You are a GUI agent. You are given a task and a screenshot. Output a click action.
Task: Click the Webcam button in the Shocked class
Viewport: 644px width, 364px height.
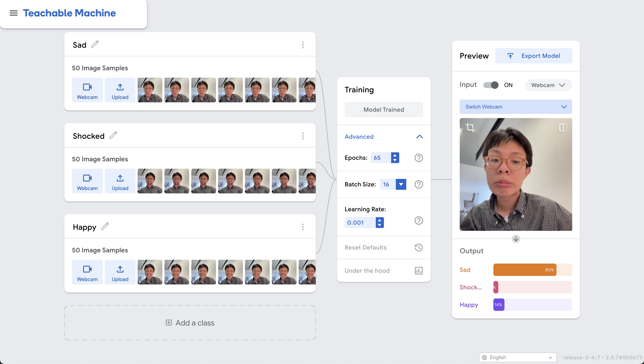tap(87, 181)
